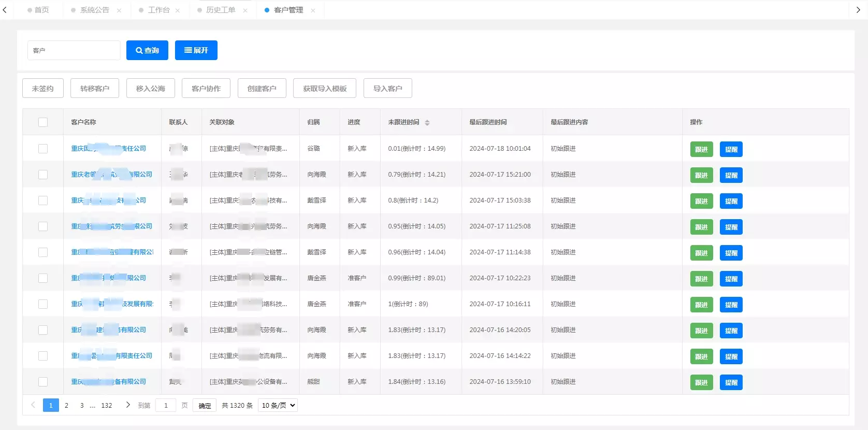This screenshot has width=868, height=430.
Task: Select the 客户管理 tab
Action: point(288,10)
